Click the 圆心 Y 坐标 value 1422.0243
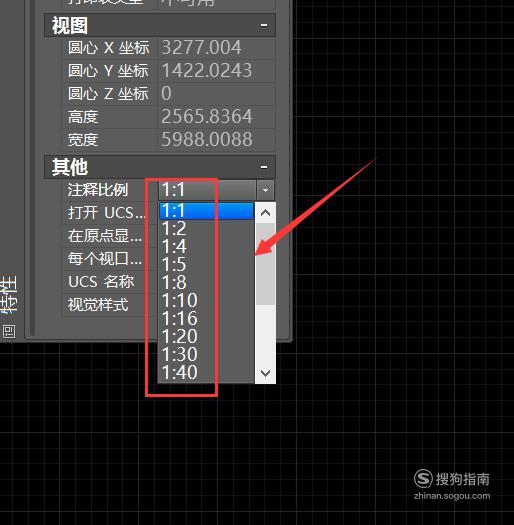Image resolution: width=514 pixels, height=525 pixels. click(x=207, y=71)
